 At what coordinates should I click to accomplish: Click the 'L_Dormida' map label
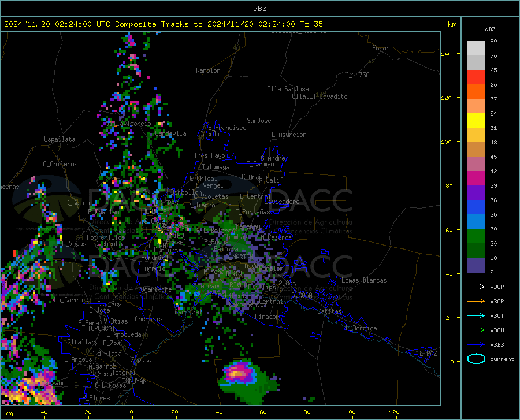(x=361, y=328)
